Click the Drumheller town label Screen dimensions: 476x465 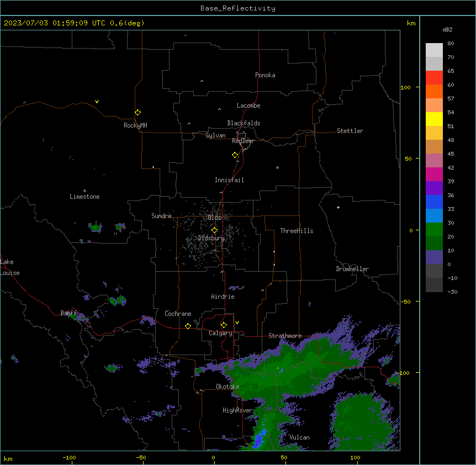tap(352, 269)
